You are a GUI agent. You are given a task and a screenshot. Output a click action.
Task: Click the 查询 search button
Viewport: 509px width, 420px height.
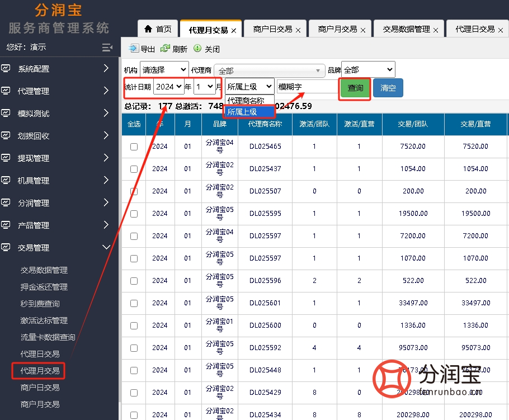click(x=354, y=88)
